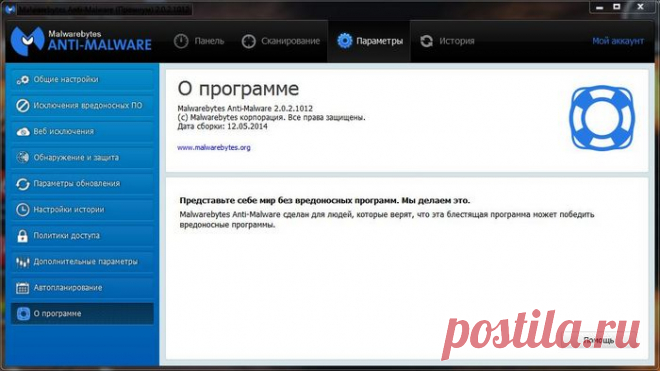Screen dimensions: 660x371
Task: Open the История tab
Action: coord(447,41)
